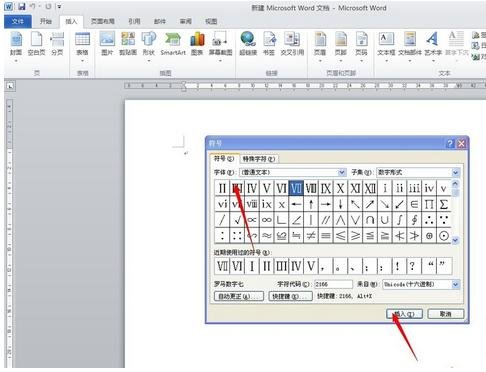Click the Redo icon in quick access toolbar
Screen dimensions: 486x372
(48, 7)
